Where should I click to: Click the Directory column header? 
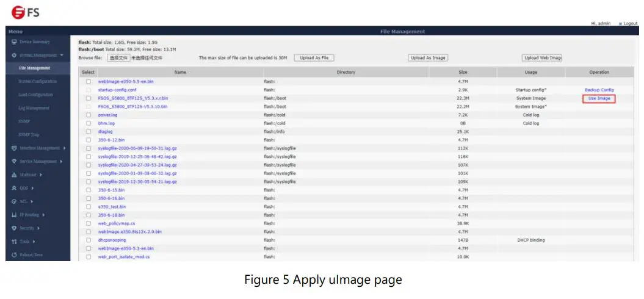click(346, 72)
